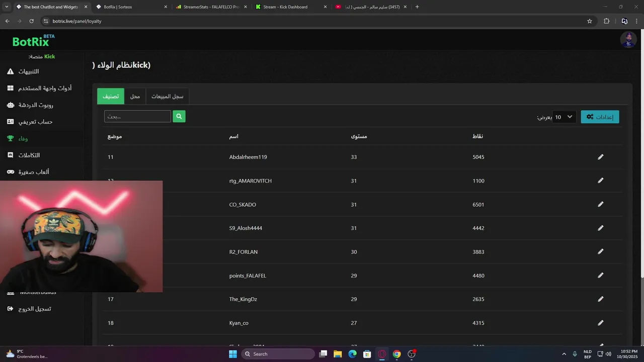Open File Explorer from the taskbar
The height and width of the screenshot is (362, 644).
point(338,354)
